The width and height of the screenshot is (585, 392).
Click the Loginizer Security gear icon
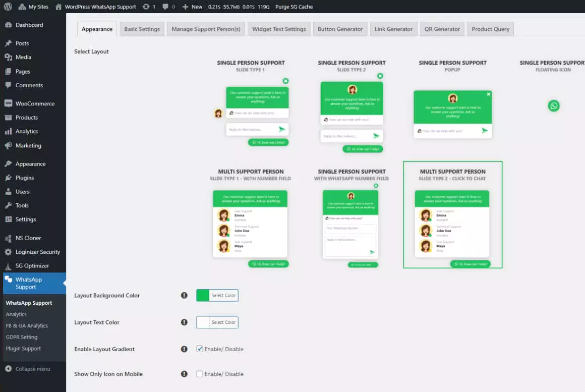(x=8, y=252)
